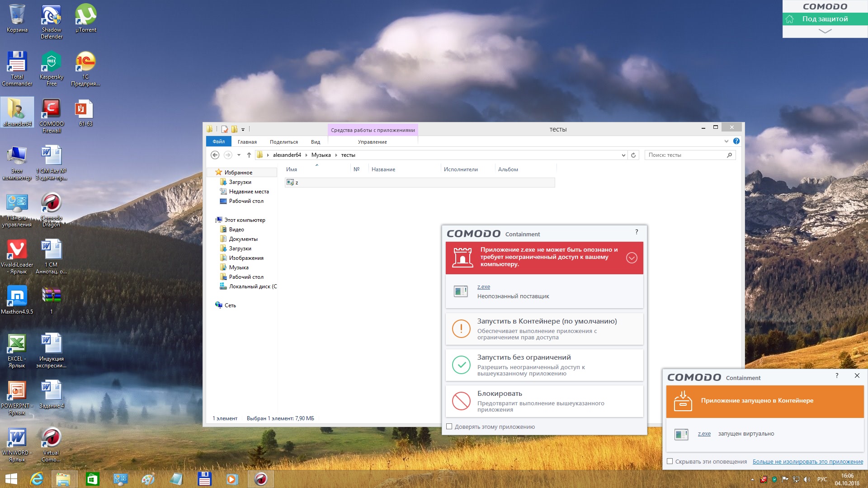Open the 'Файл' menu tab
Image resolution: width=868 pixels, height=488 pixels.
click(219, 141)
